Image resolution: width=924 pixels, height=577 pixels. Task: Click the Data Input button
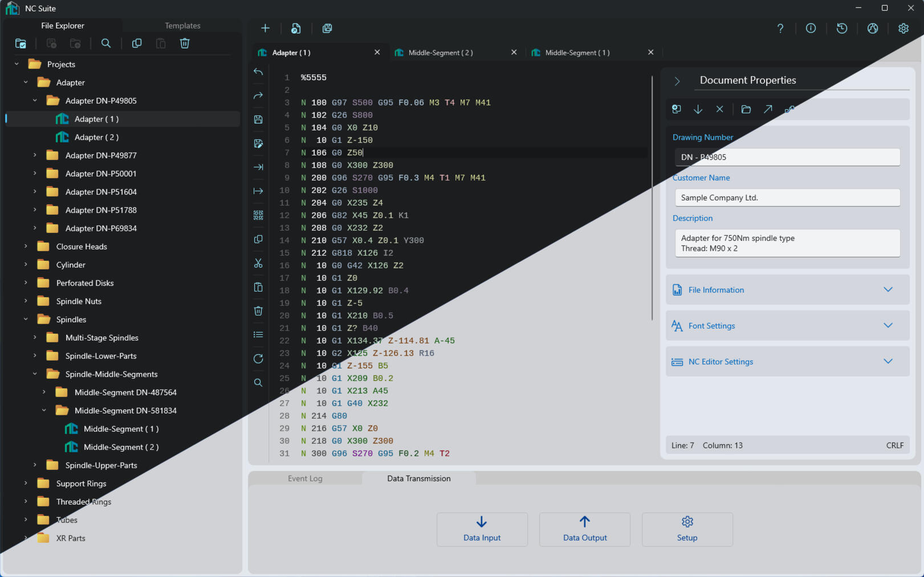click(482, 529)
